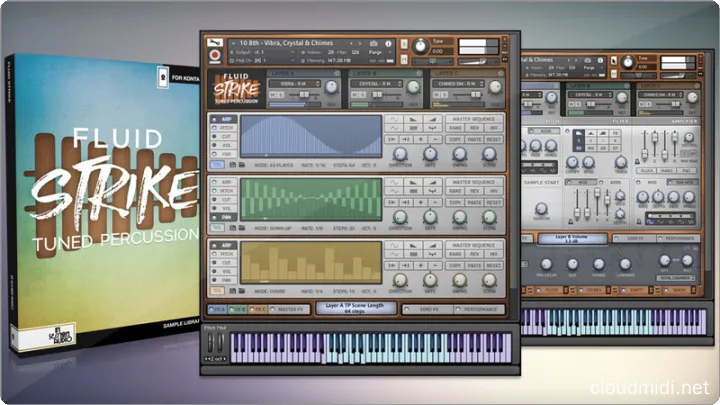Click the camera snapshot icon in the header
The width and height of the screenshot is (720, 405).
click(x=373, y=44)
